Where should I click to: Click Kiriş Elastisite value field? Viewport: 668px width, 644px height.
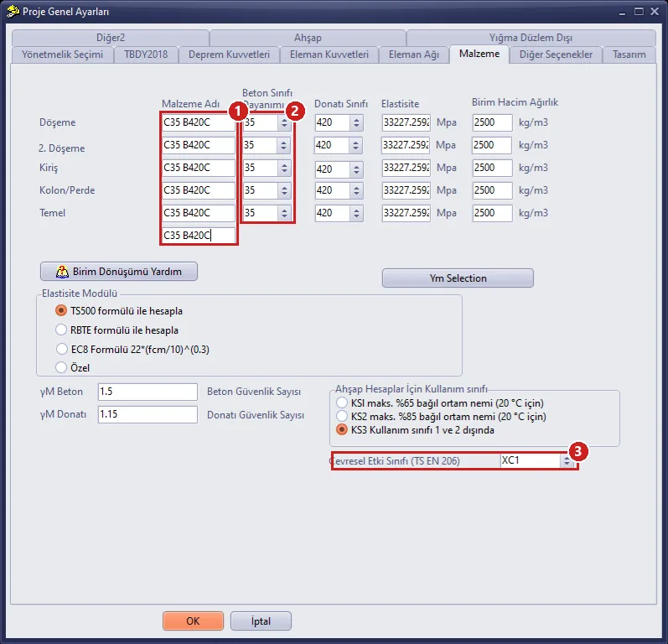tap(406, 168)
